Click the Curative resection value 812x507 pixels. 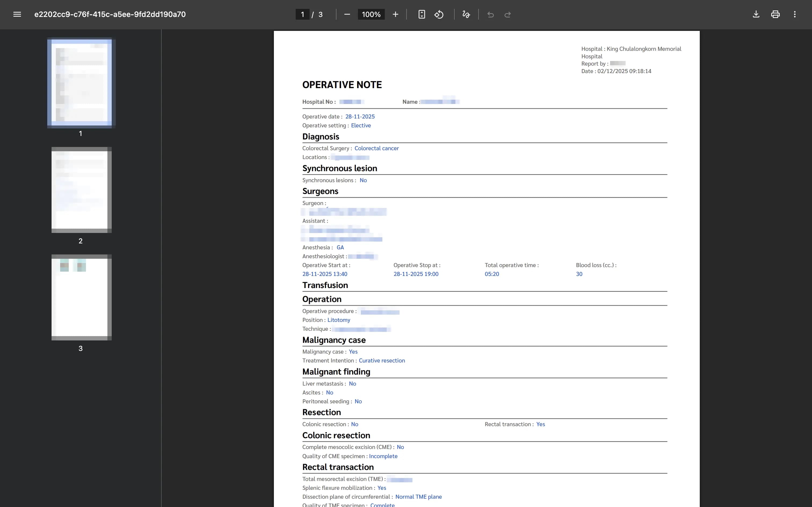click(382, 361)
